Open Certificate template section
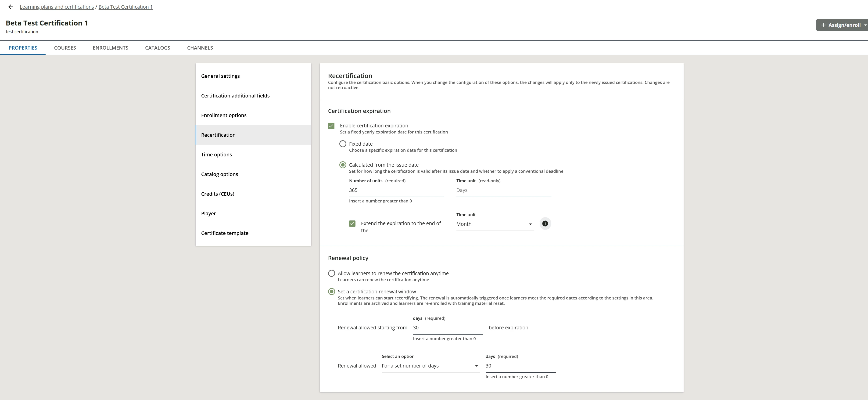868x400 pixels. point(253,233)
